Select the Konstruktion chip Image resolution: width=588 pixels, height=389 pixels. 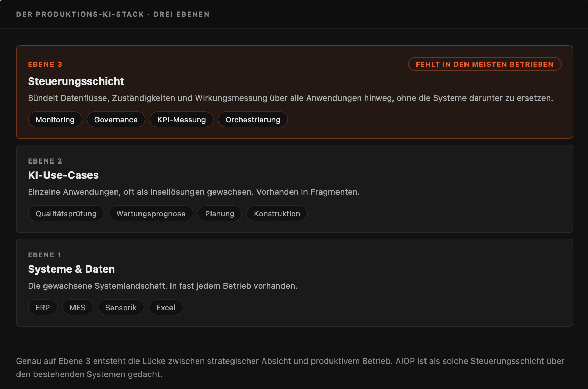coord(277,213)
